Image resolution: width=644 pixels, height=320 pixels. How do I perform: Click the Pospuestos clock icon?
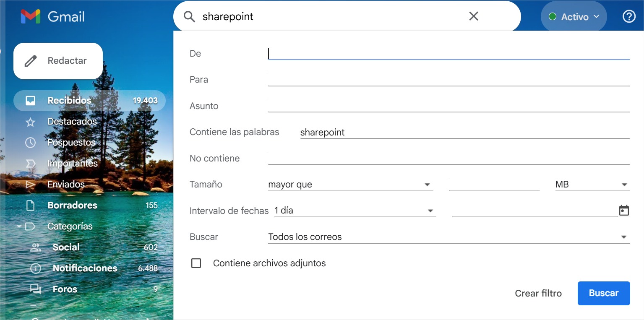(30, 143)
